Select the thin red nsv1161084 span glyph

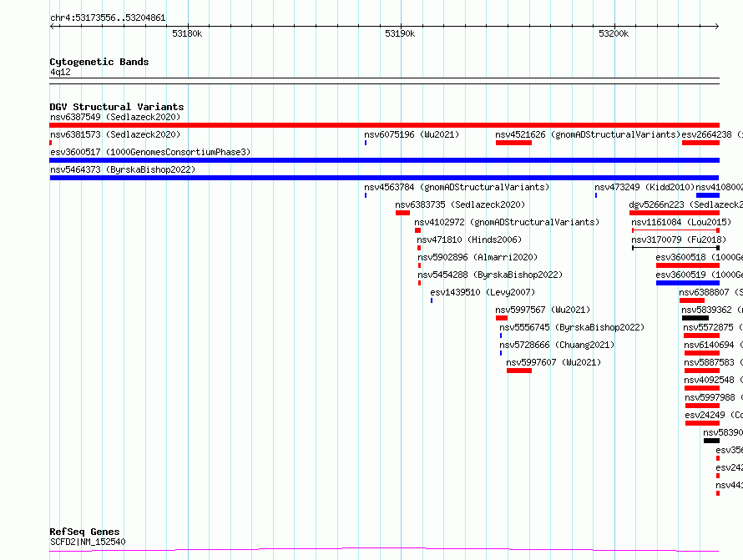pos(675,230)
